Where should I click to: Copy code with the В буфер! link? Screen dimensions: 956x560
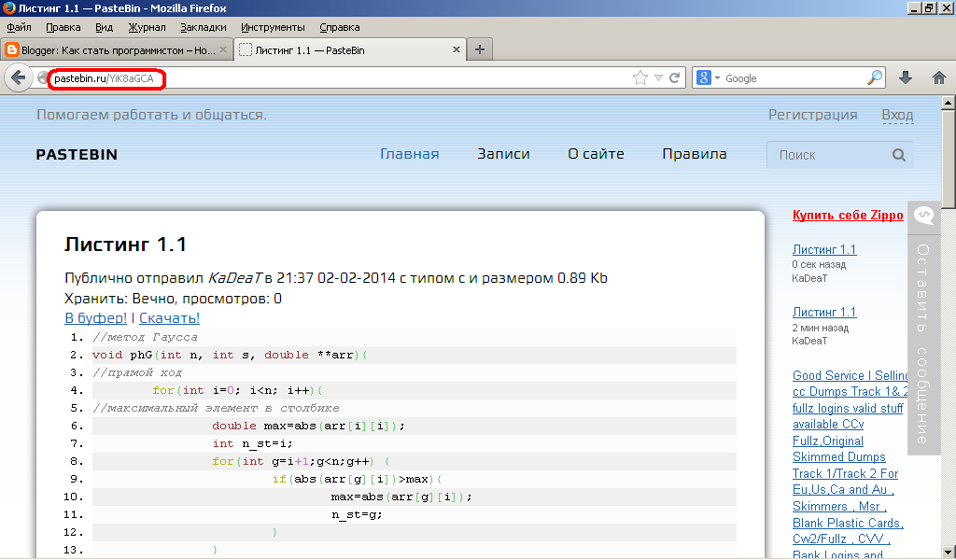tap(96, 318)
